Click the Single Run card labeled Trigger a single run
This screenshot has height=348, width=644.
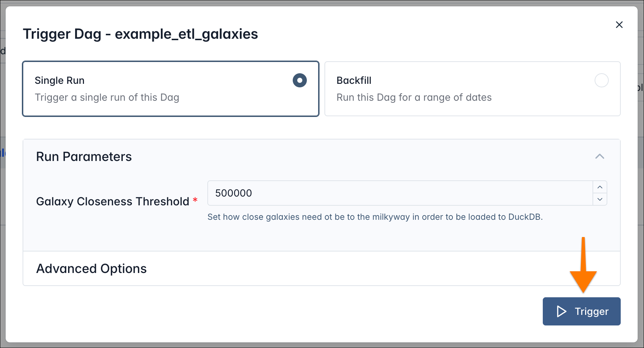click(x=171, y=89)
